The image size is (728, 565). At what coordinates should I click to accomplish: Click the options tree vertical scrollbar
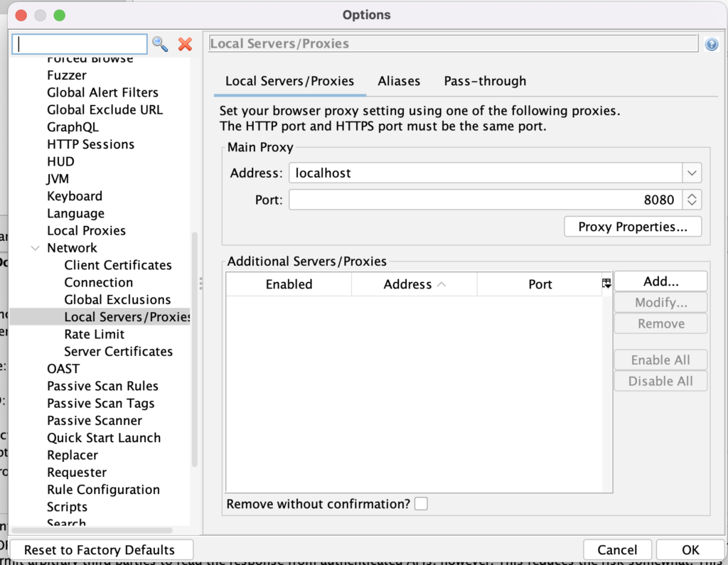click(x=195, y=350)
